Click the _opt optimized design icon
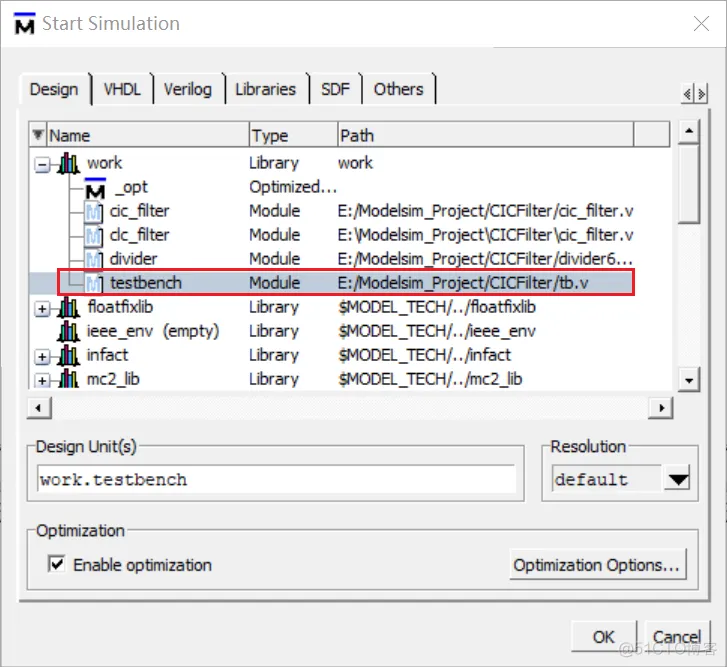Viewport: 727px width, 667px height. tap(96, 188)
